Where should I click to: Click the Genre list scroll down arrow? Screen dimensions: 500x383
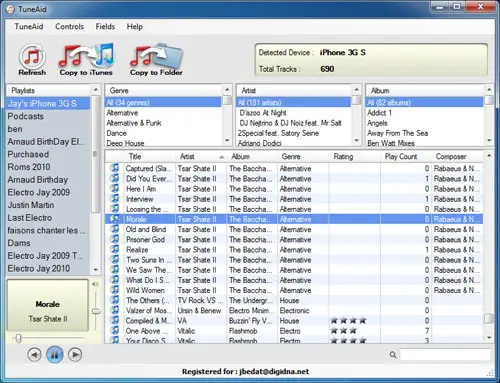[x=227, y=140]
